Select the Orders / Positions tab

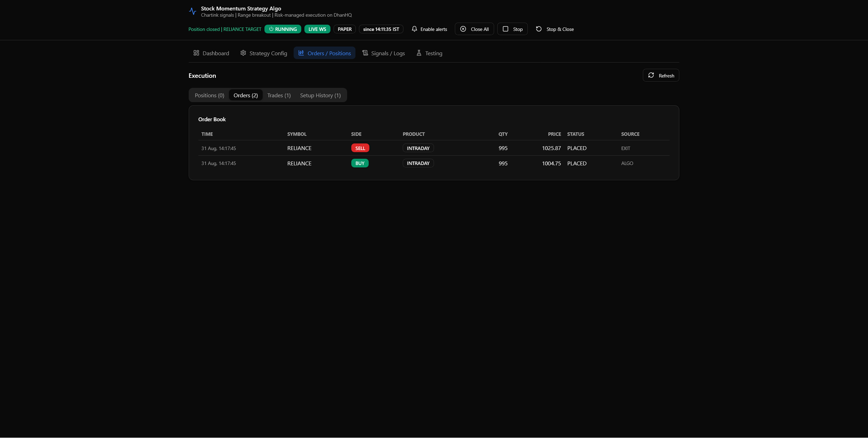click(x=325, y=53)
